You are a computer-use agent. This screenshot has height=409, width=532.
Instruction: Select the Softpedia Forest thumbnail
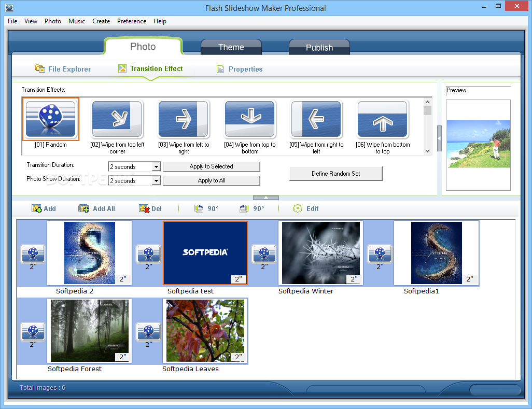90,331
